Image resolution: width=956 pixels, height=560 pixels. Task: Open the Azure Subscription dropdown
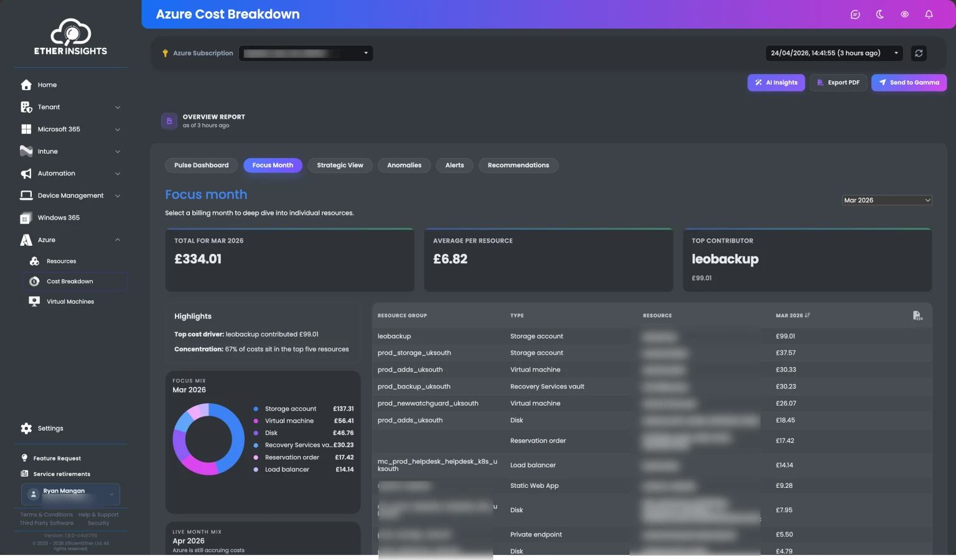tap(306, 53)
